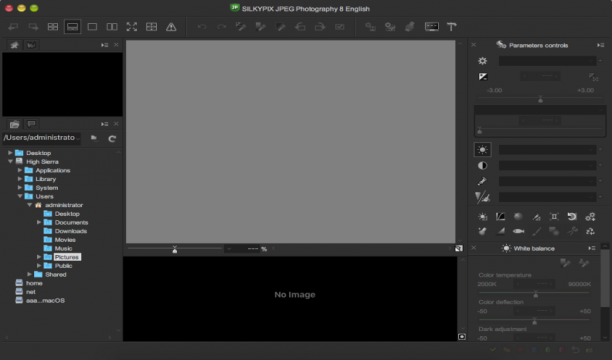612x360 pixels.
Task: Toggle the warning triangle display icon
Action: pos(171,27)
